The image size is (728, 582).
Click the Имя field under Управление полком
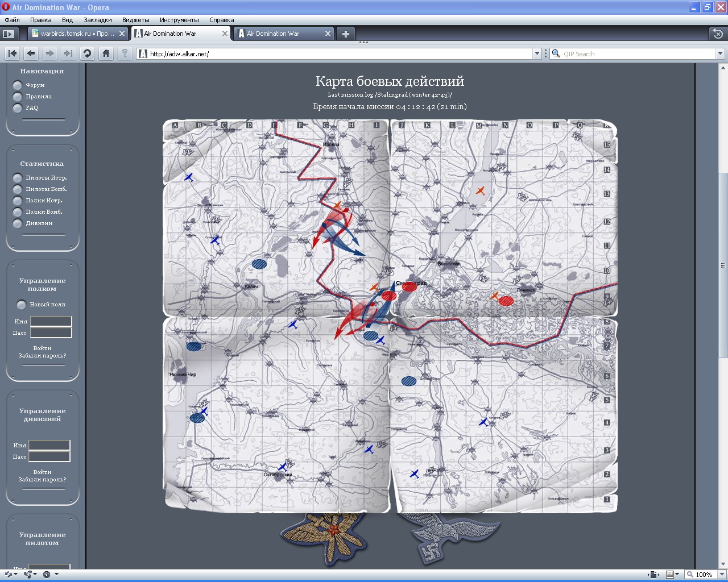[x=51, y=322]
